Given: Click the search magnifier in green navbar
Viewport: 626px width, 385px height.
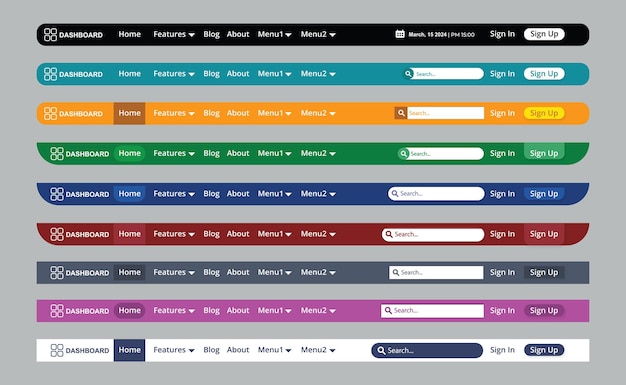Looking at the screenshot, I should tap(403, 153).
